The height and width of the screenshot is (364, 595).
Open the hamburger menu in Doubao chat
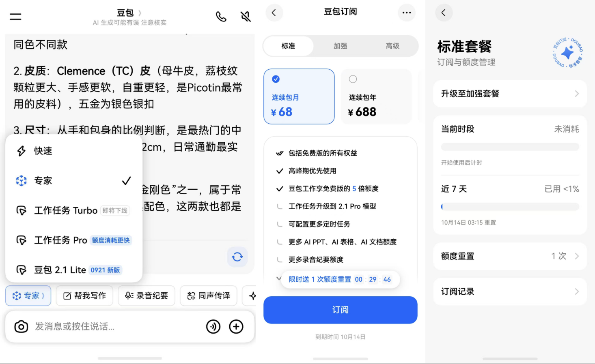[x=15, y=17]
